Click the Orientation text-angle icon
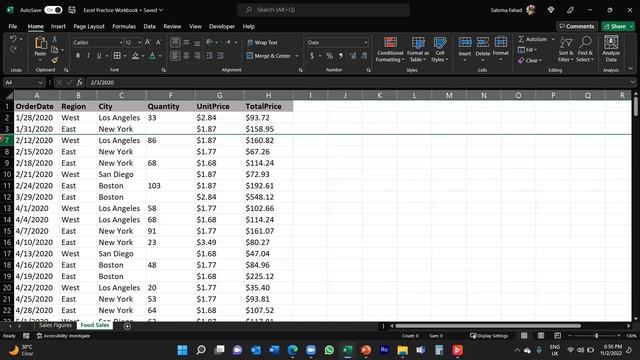This screenshot has height=360, width=640. 209,42
